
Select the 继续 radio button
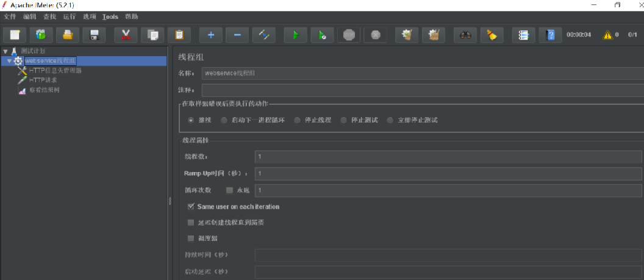[191, 120]
